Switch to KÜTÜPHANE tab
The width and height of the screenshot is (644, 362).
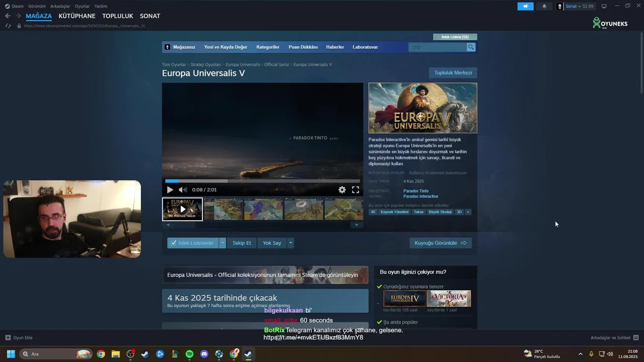pos(77,16)
